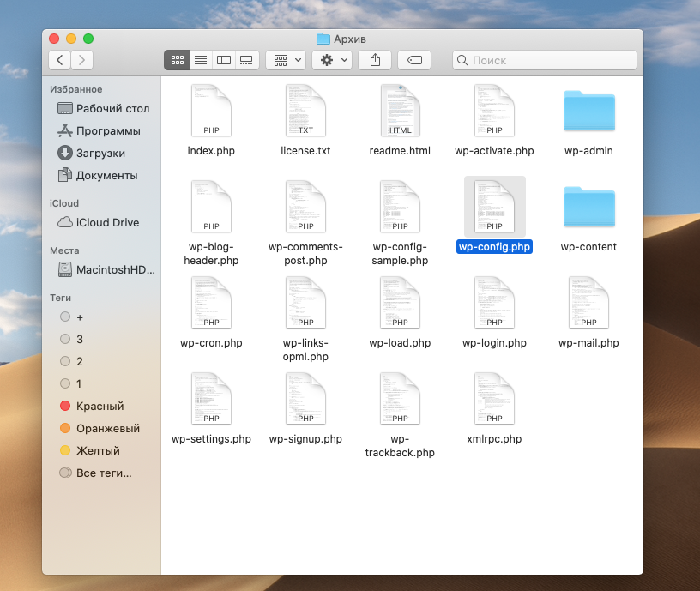Select wp-comments-post.php file icon
Screen dimensions: 700x591
coord(305,206)
